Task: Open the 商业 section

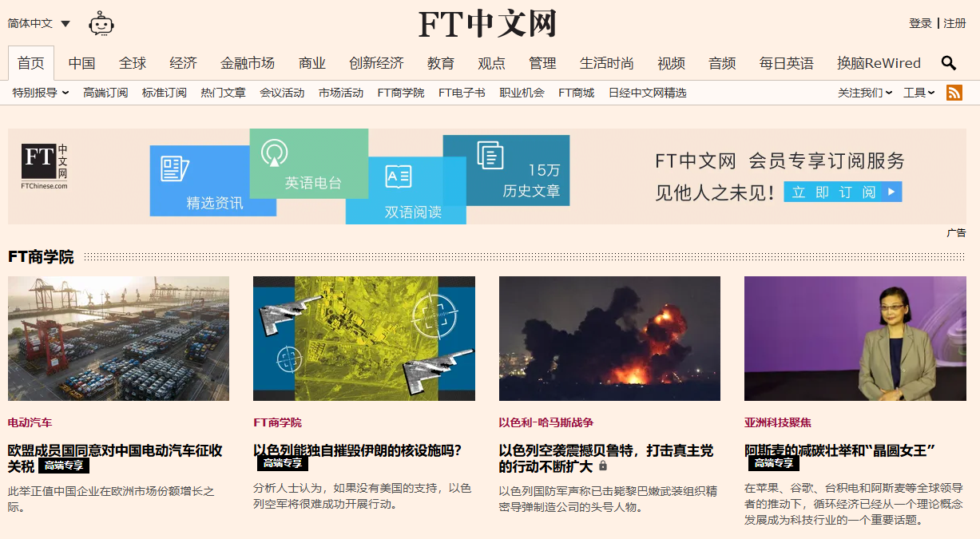Action: point(312,63)
